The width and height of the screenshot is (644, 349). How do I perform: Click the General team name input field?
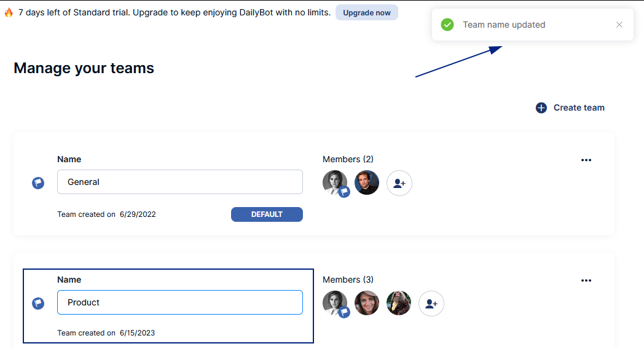tap(180, 182)
